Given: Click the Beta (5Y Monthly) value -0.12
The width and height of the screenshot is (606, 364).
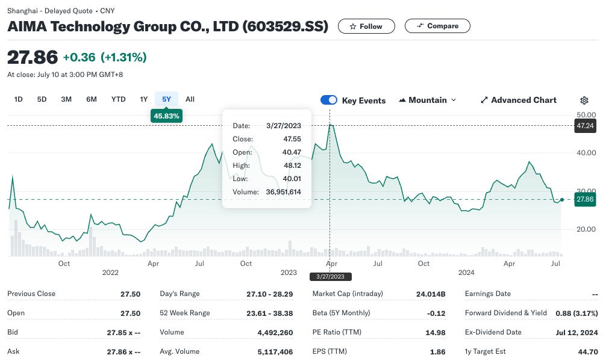Looking at the screenshot, I should click(x=436, y=313).
